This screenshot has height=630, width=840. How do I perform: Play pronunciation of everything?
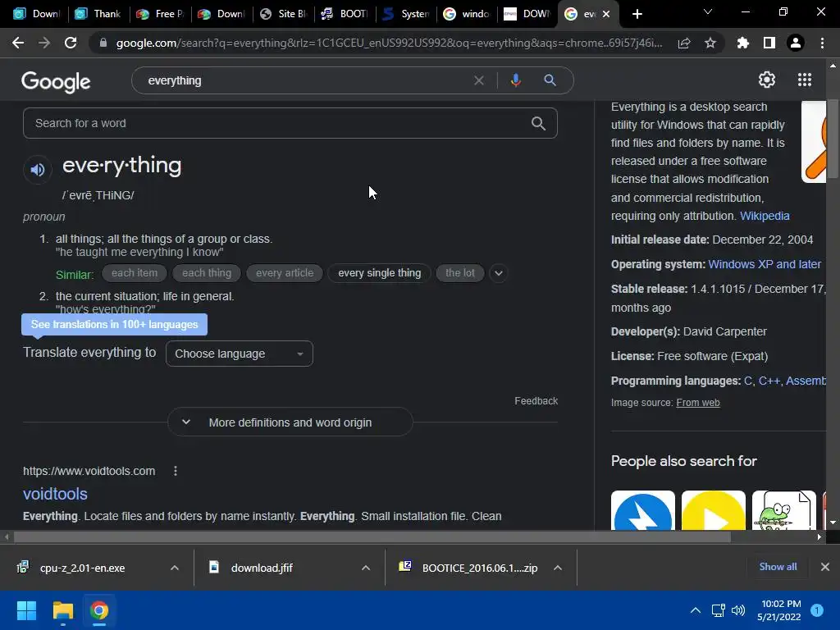click(38, 170)
